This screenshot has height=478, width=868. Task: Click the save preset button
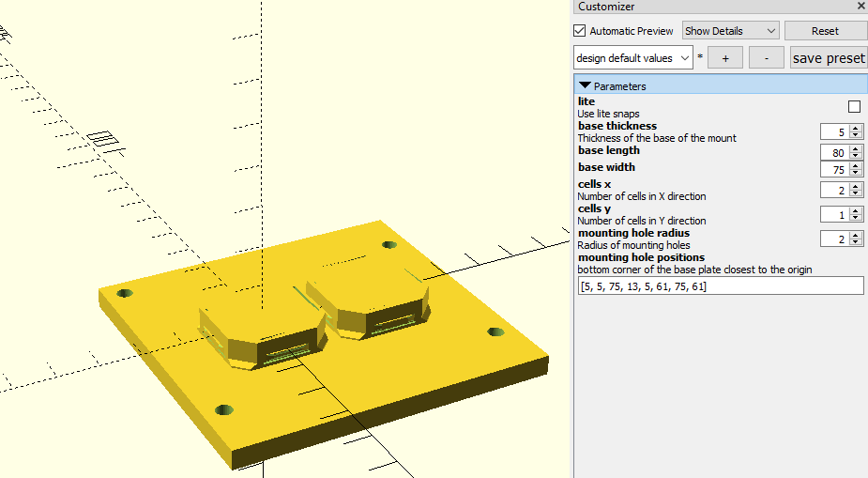[x=828, y=58]
